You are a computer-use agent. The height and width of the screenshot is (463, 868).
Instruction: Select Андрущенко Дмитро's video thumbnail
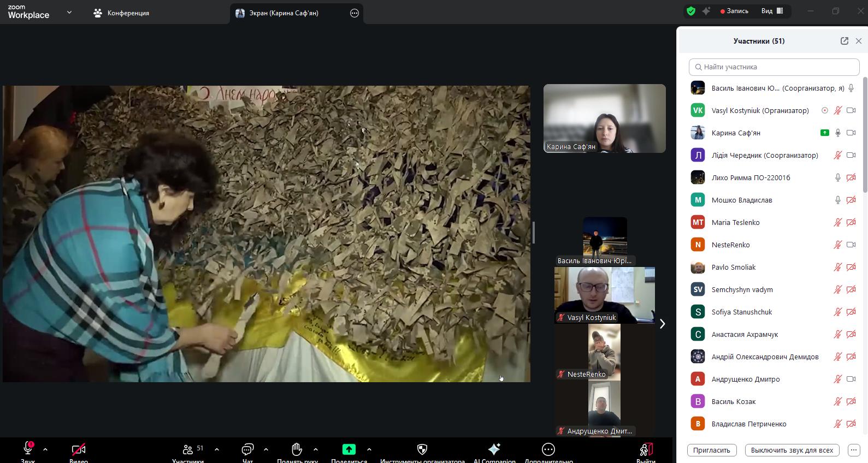click(x=605, y=409)
